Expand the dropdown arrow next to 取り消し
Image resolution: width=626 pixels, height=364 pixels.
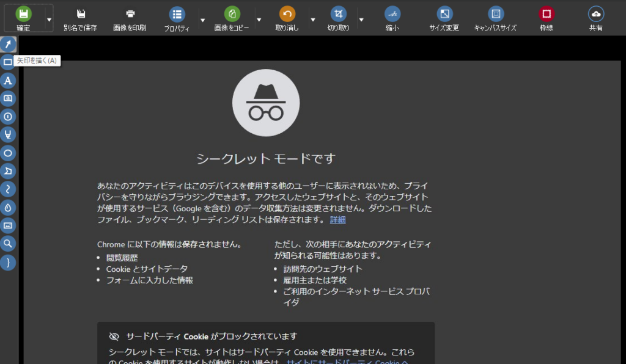tap(313, 20)
